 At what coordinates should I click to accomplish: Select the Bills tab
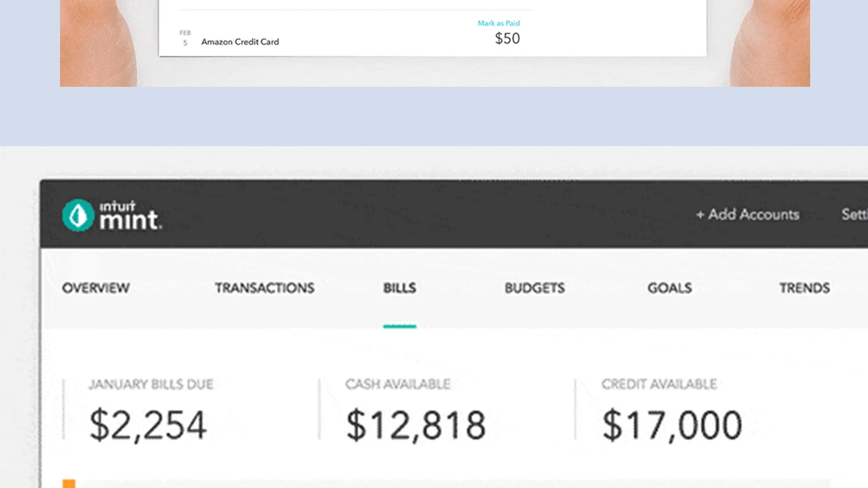pos(399,288)
